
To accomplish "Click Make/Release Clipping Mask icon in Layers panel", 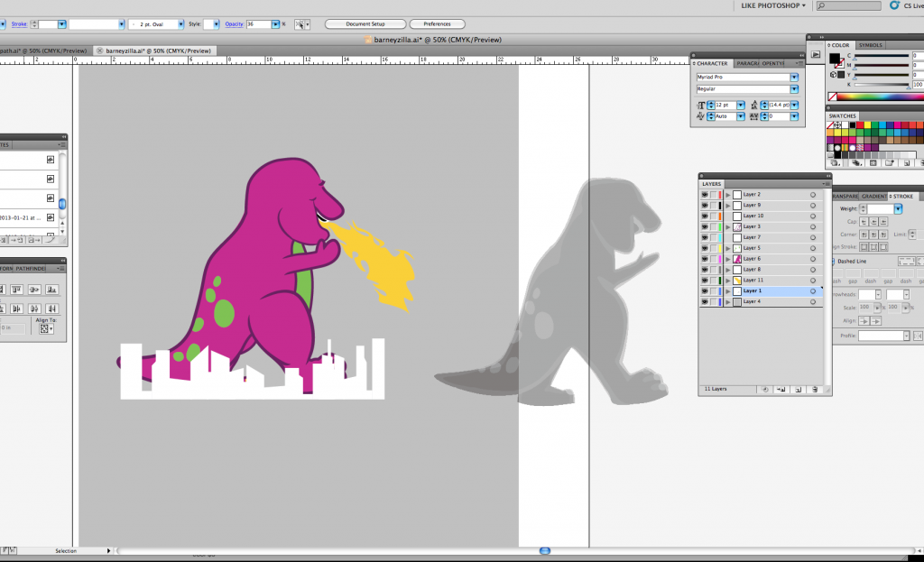I will 765,390.
